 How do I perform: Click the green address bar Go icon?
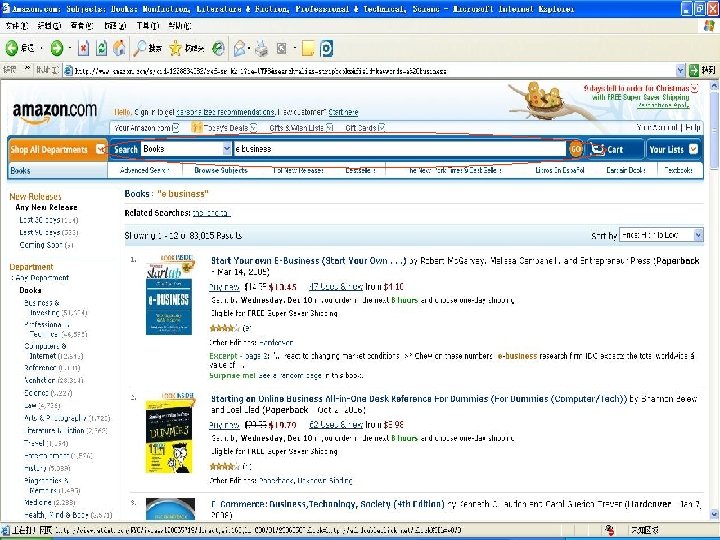694,70
